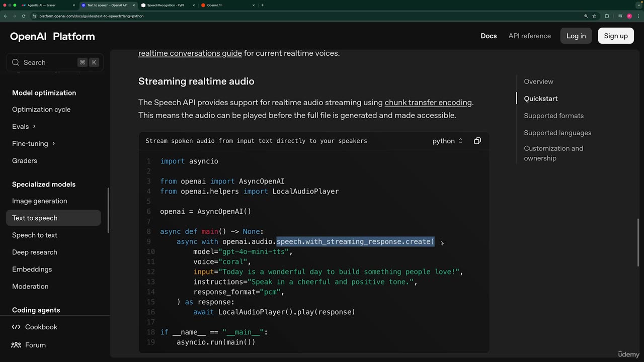
Task: Close the Agentic AI — Eraser tab
Action: pos(74,5)
